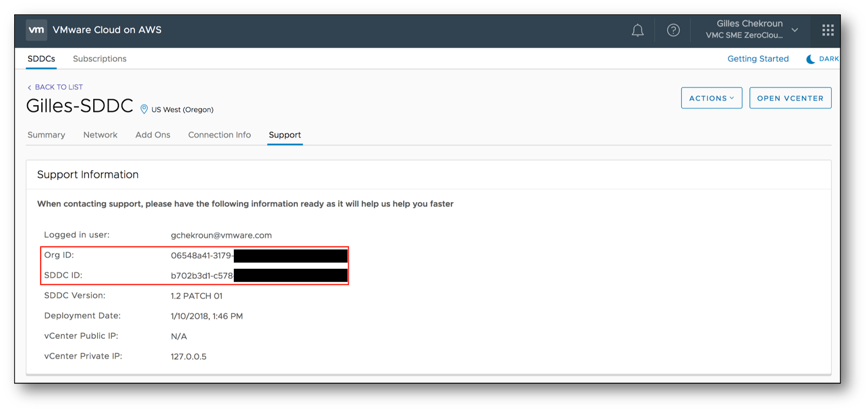Click the When contacting support notice text
Image resolution: width=868 pixels, height=411 pixels.
pyautogui.click(x=245, y=204)
